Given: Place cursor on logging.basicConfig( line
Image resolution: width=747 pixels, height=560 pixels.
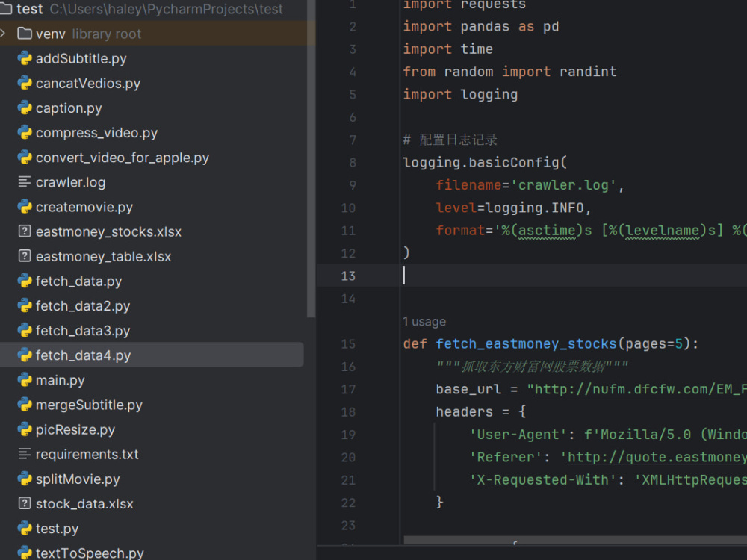Looking at the screenshot, I should (x=485, y=162).
